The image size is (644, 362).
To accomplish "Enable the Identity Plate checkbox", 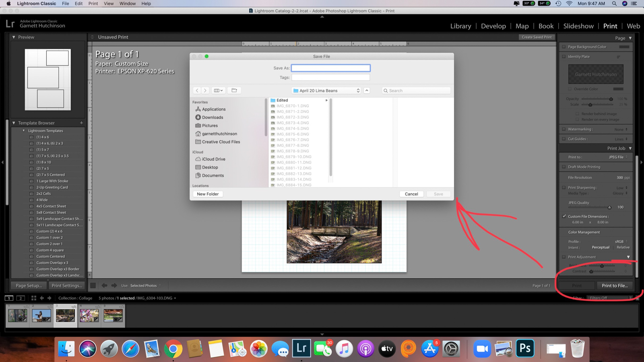I will tap(564, 57).
